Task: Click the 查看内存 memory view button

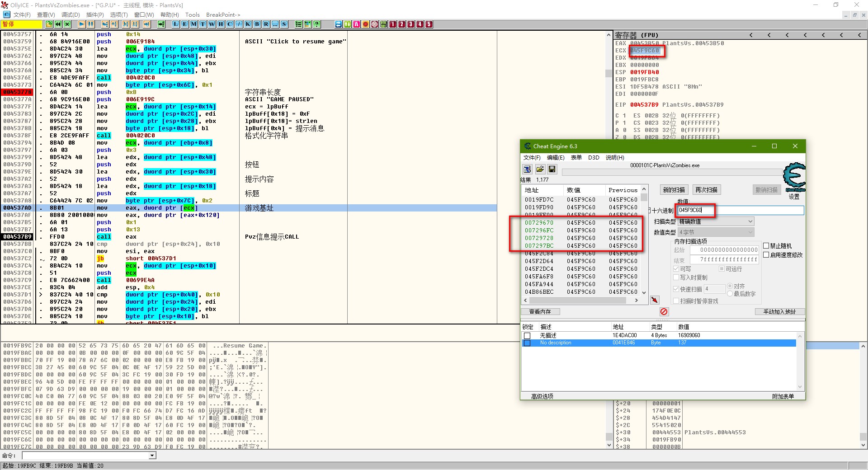Action: pos(540,312)
